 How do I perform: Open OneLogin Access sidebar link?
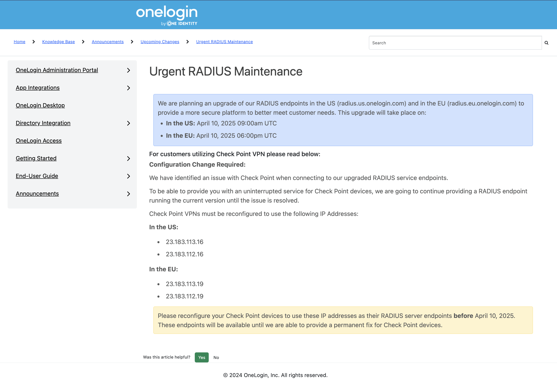point(39,141)
